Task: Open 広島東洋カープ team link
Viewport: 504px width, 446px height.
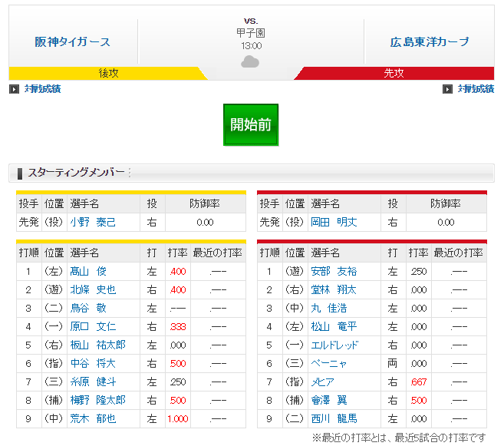Action: [x=430, y=41]
